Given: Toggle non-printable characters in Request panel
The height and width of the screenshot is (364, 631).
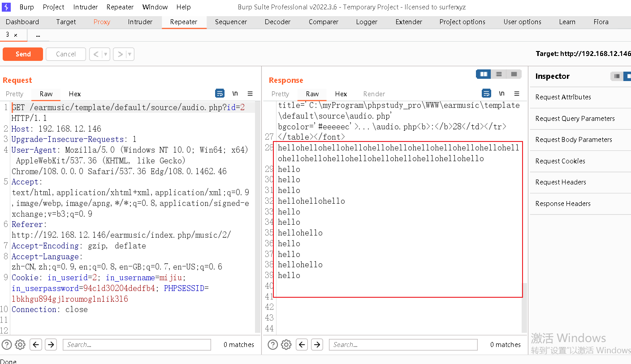Looking at the screenshot, I should pos(235,94).
